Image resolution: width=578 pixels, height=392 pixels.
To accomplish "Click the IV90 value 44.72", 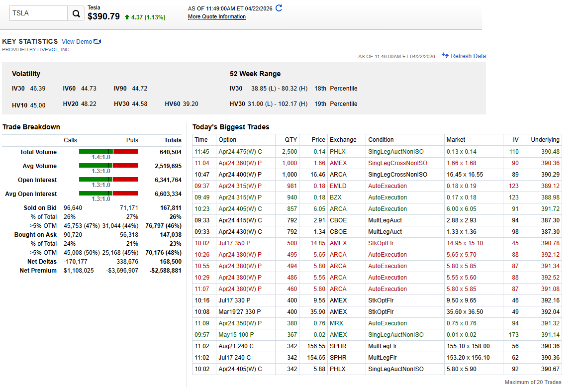I will click(140, 89).
